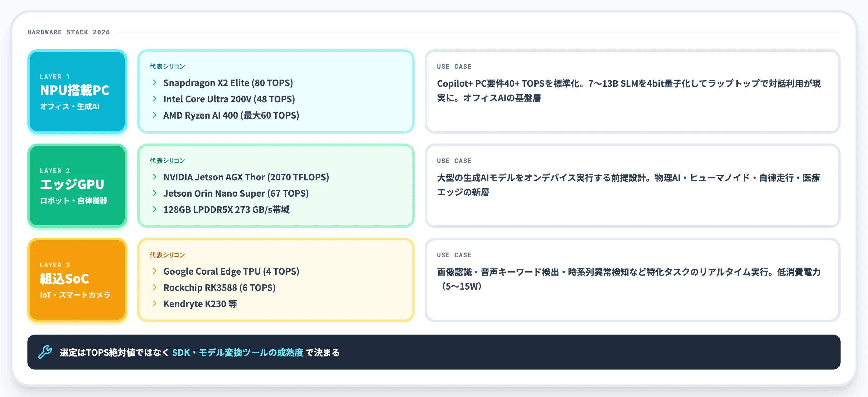The width and height of the screenshot is (868, 397).
Task: Click NVIDIA Jetson AGX Thor (2070 TFLOPS)
Action: [246, 177]
